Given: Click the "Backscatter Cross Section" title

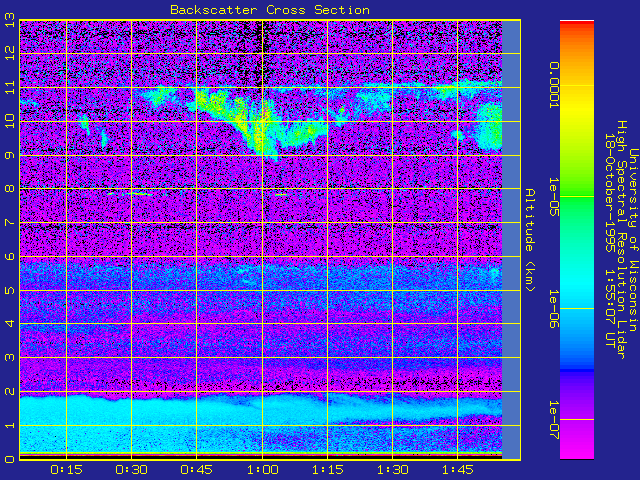Looking at the screenshot, I should click(x=270, y=10).
